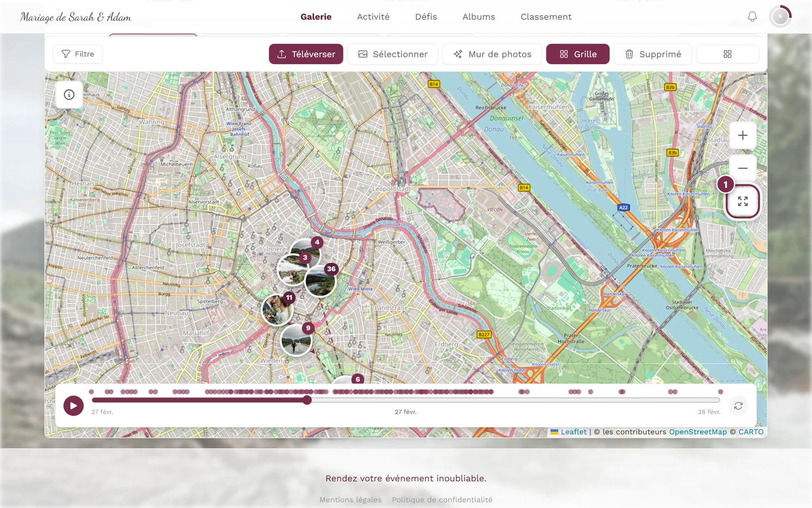Open Politique de confidentialité link
Image resolution: width=812 pixels, height=508 pixels.
(x=442, y=500)
